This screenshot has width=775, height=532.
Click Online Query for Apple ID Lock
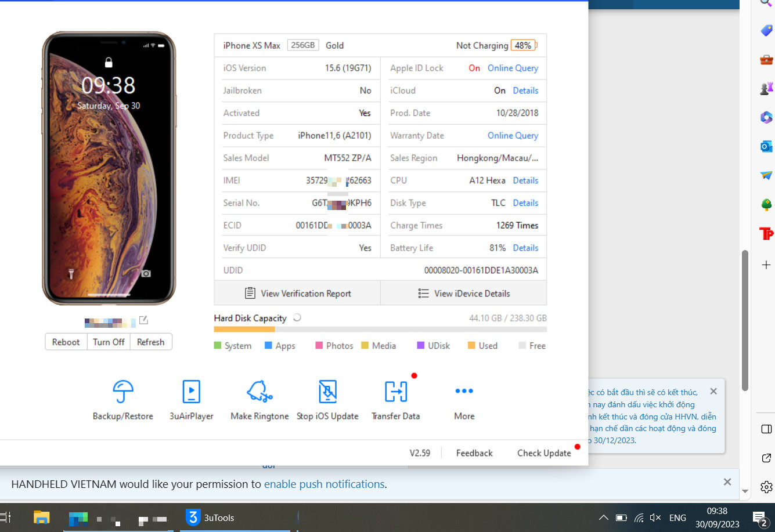pos(513,68)
